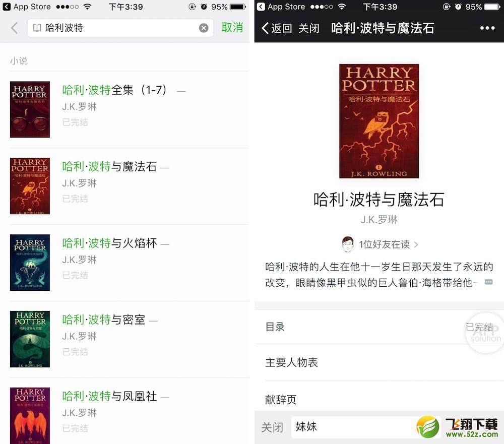Image resolution: width=504 pixels, height=444 pixels.
Task: Open the 目录 table of contents row
Action: click(380, 327)
